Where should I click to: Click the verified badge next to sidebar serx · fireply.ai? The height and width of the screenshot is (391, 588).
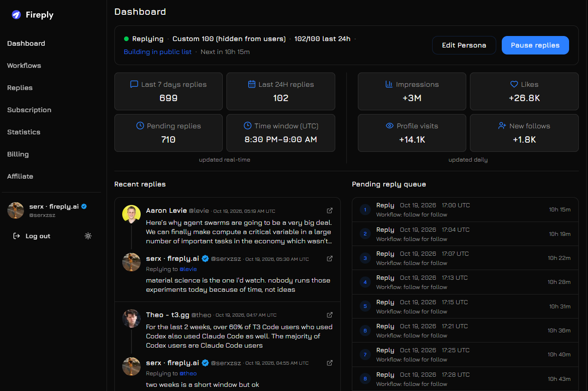coord(84,206)
